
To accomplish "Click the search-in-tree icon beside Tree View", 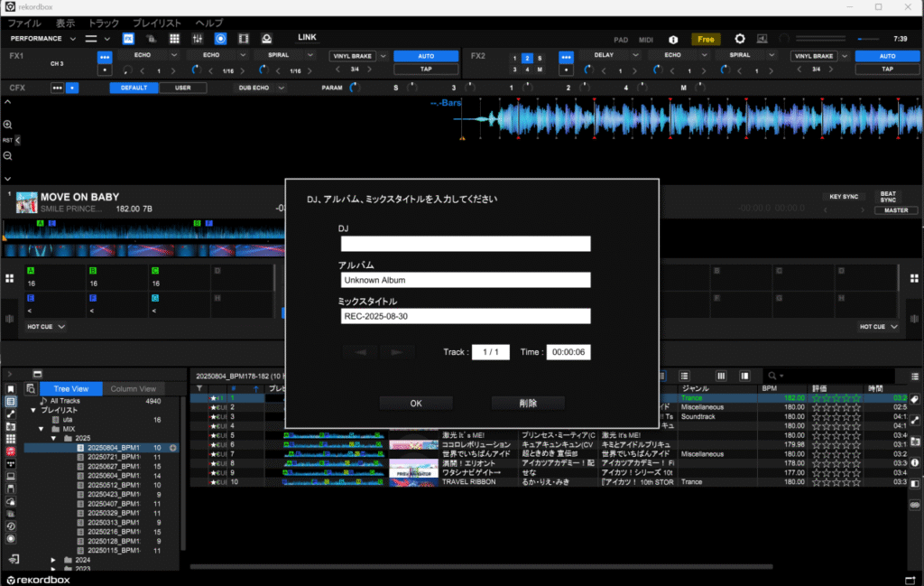I will (x=31, y=388).
